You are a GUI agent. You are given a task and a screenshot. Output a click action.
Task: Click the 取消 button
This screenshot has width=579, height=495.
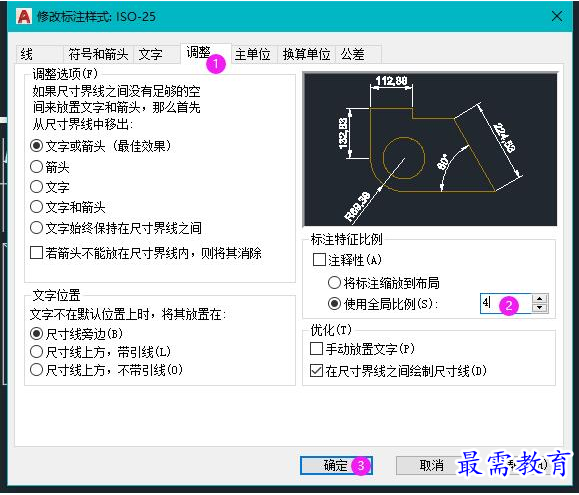pos(431,465)
